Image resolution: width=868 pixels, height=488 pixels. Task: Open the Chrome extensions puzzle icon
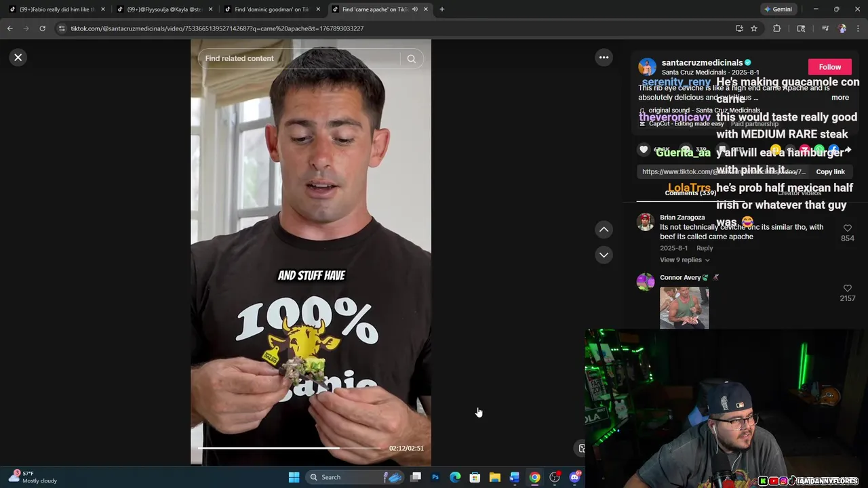[776, 28]
